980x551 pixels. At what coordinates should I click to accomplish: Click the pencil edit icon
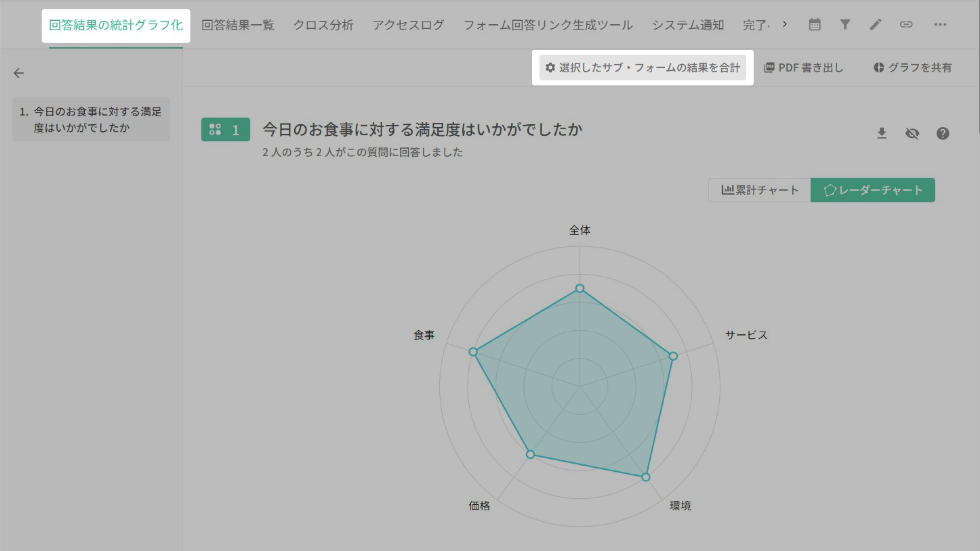tap(876, 25)
